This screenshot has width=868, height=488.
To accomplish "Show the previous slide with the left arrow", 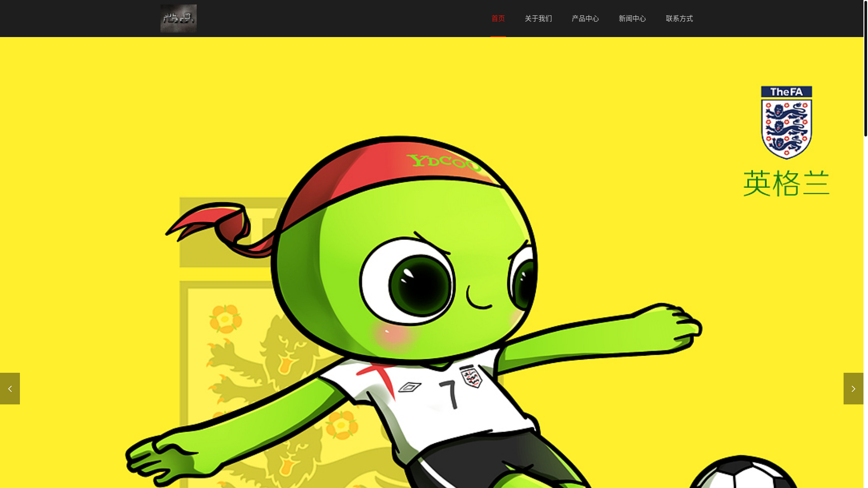I will pyautogui.click(x=10, y=389).
